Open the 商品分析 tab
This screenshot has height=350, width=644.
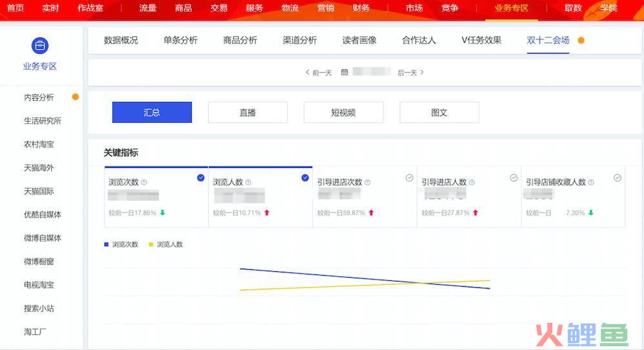[240, 40]
